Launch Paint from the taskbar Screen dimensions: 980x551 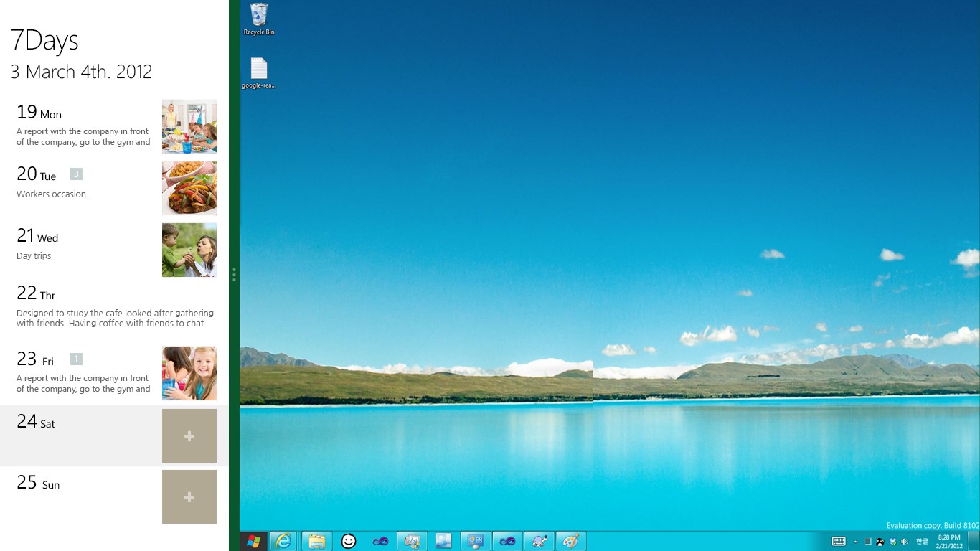[x=570, y=541]
